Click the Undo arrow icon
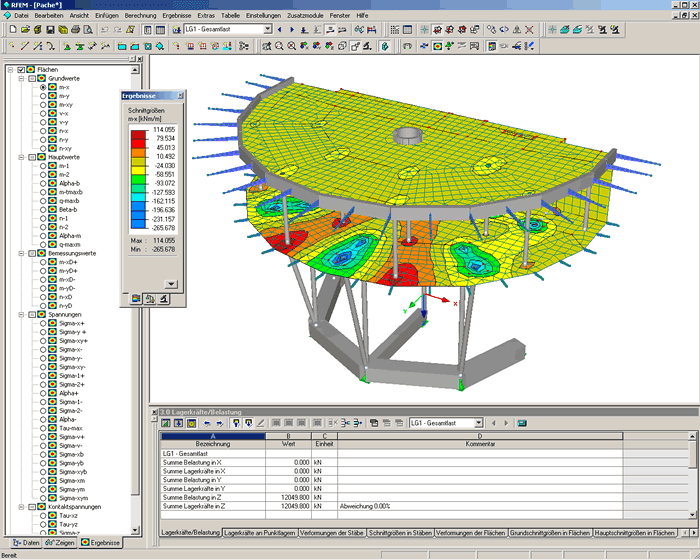The image size is (700, 560). (x=105, y=30)
